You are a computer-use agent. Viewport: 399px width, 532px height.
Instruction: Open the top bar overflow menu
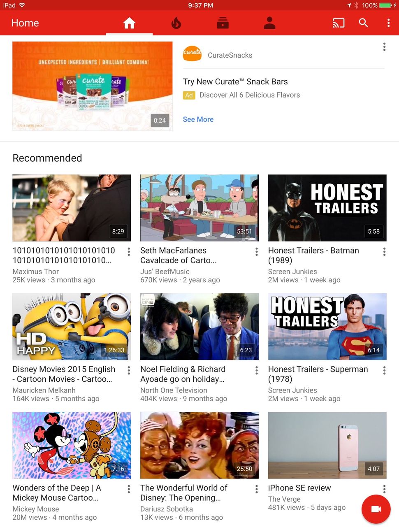388,23
